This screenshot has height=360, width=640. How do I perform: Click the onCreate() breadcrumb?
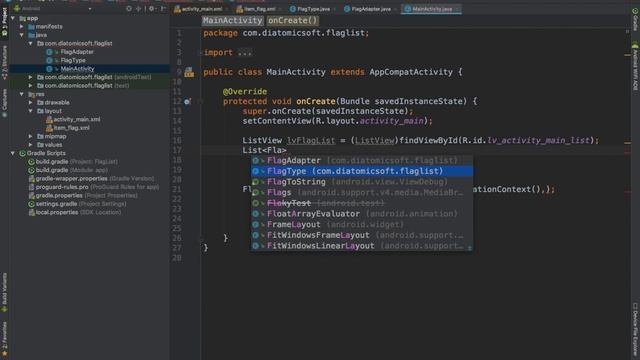[292, 20]
